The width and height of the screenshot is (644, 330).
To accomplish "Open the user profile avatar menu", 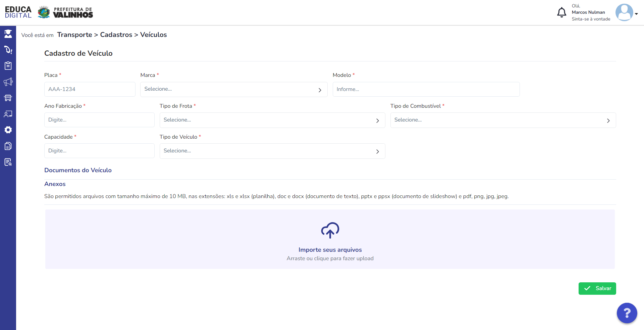I will click(x=626, y=13).
